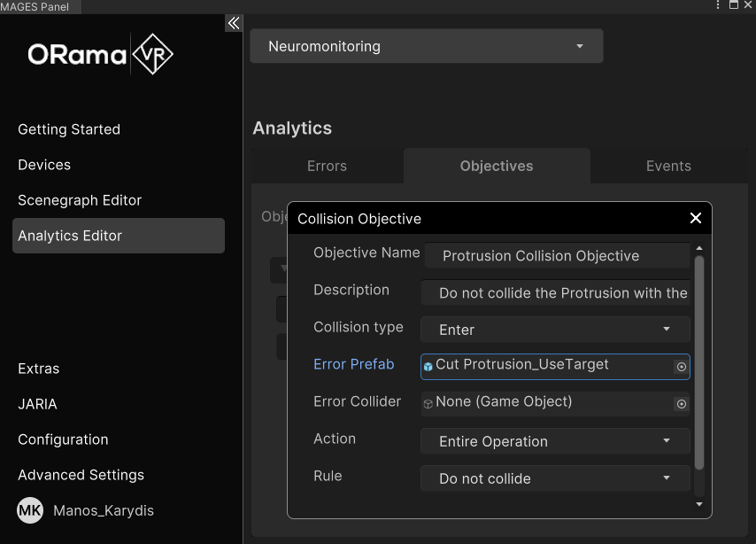This screenshot has width=756, height=544.
Task: Collapse the sidebar with double-chevron icon
Action: pos(233,23)
